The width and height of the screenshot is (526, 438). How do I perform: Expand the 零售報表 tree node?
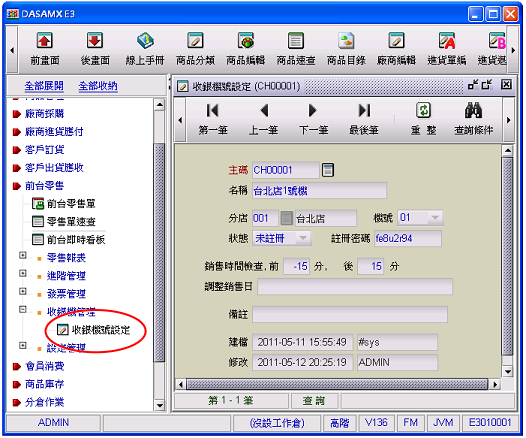coord(23,256)
